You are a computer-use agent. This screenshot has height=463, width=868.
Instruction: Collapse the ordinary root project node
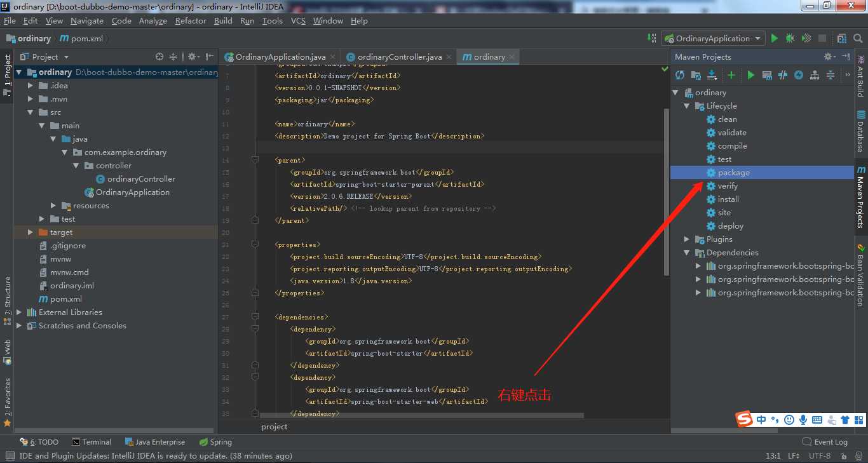click(x=19, y=72)
